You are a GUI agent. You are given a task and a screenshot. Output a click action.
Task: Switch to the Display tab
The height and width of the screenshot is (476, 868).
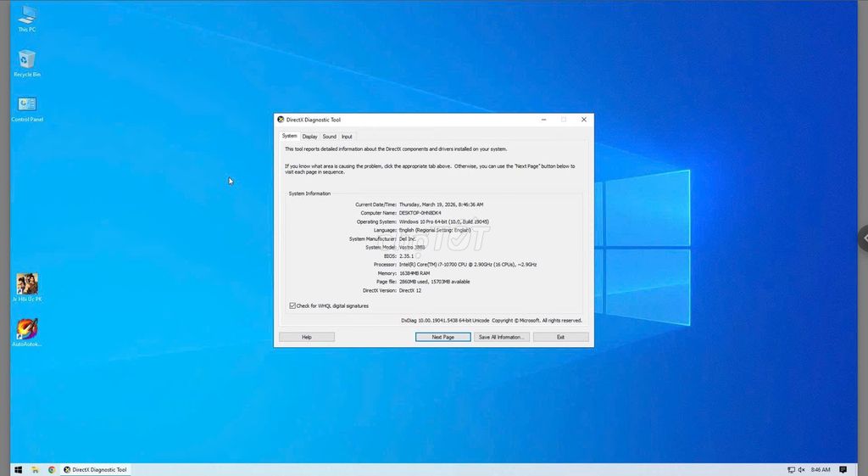(309, 137)
